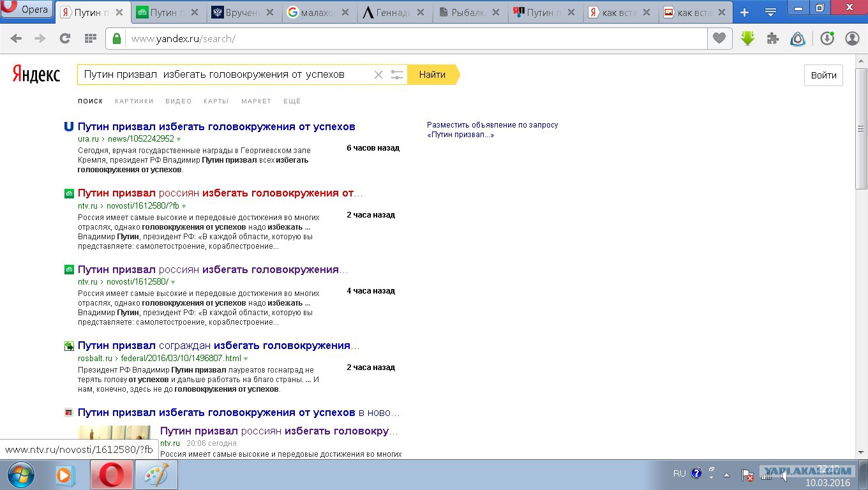Reload the current Yandex page

coord(64,39)
